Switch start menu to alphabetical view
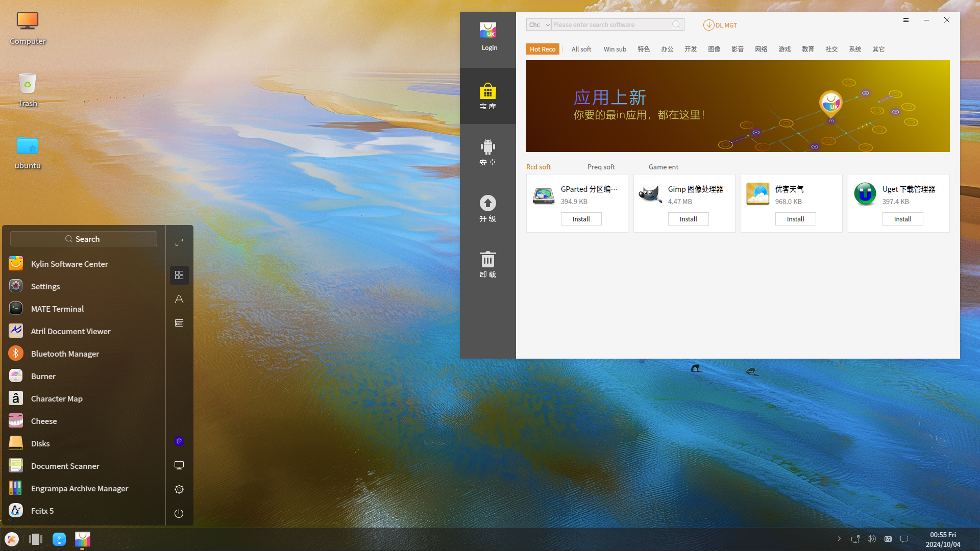 click(179, 299)
